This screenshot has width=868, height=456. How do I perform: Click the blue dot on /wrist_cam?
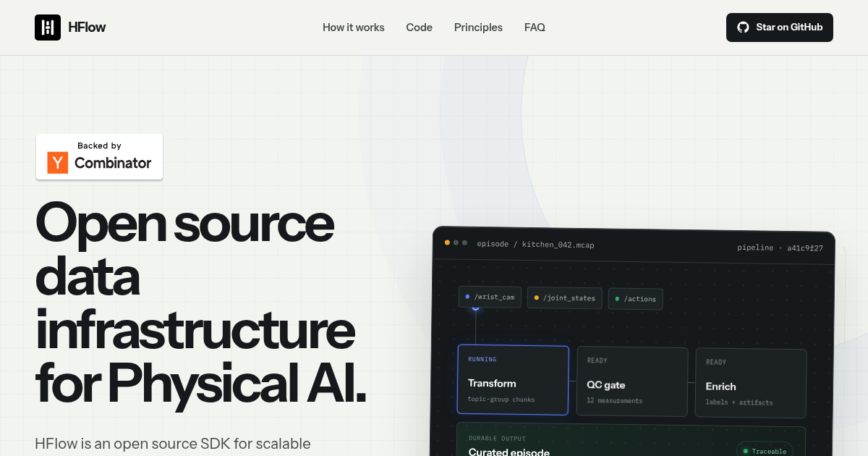(467, 297)
